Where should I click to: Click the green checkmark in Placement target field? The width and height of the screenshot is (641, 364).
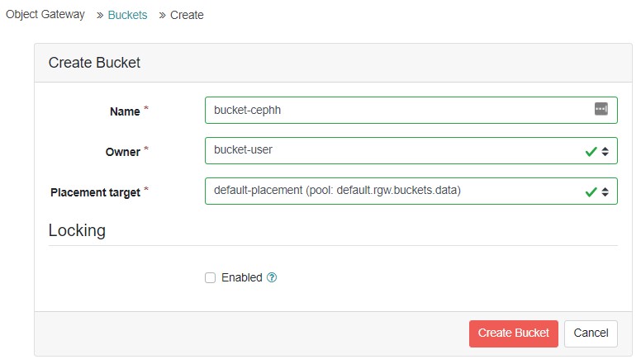coord(591,191)
